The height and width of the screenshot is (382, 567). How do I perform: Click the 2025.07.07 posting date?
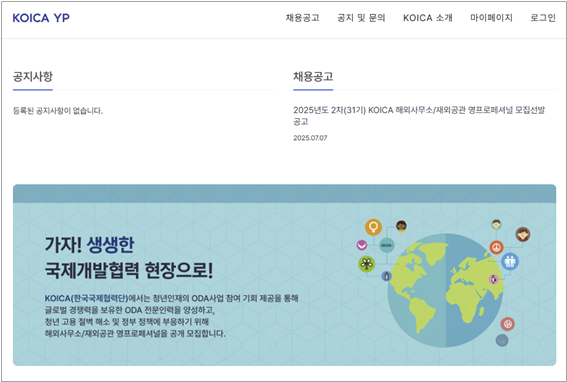[x=310, y=138]
